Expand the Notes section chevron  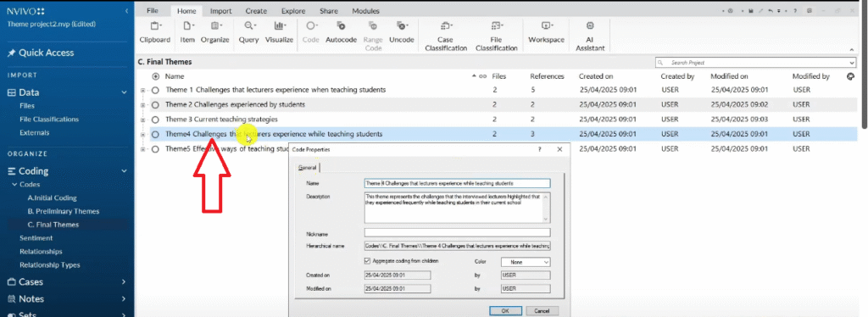tap(124, 298)
